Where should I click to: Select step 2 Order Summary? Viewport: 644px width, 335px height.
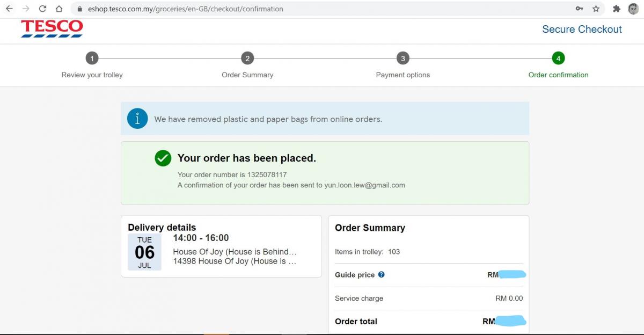[247, 59]
